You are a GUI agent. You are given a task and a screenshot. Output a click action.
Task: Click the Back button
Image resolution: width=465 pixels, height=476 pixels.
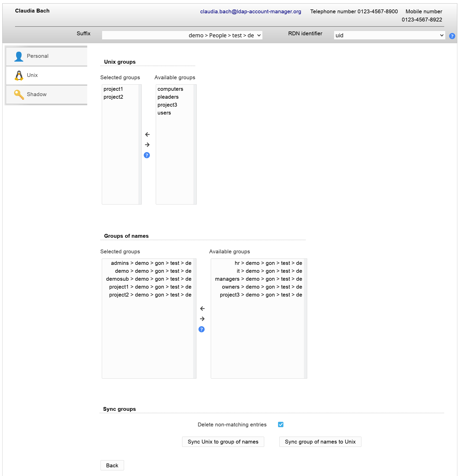click(112, 465)
